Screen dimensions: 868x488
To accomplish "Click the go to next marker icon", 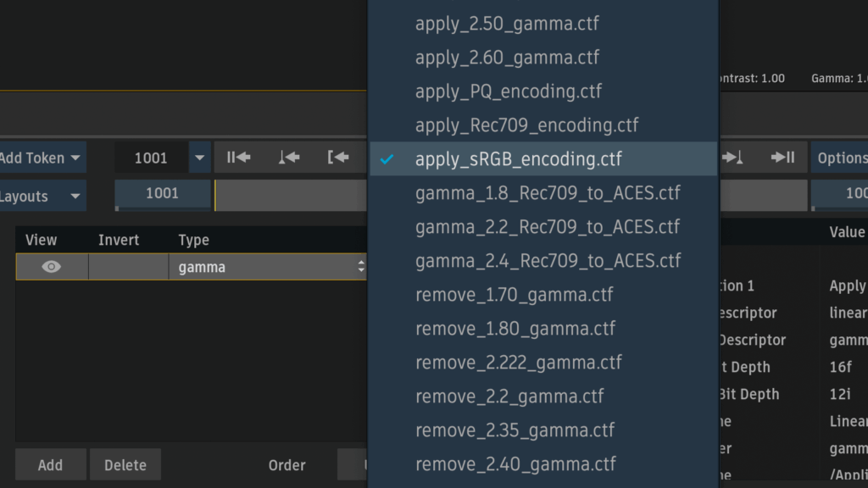I will click(733, 158).
